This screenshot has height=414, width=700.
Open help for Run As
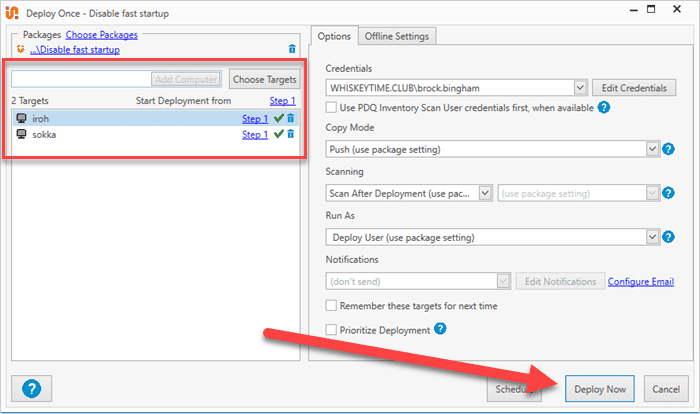pos(668,237)
